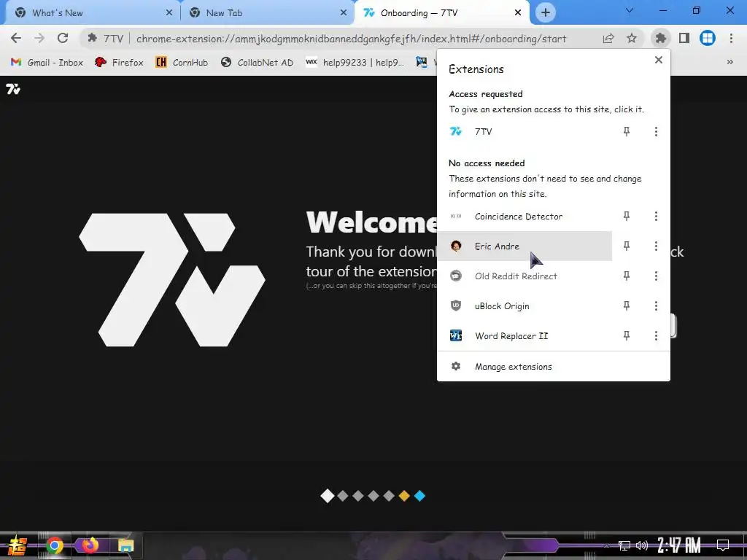Click the address bar URL field
Screen dimensions: 747x560
click(x=351, y=39)
